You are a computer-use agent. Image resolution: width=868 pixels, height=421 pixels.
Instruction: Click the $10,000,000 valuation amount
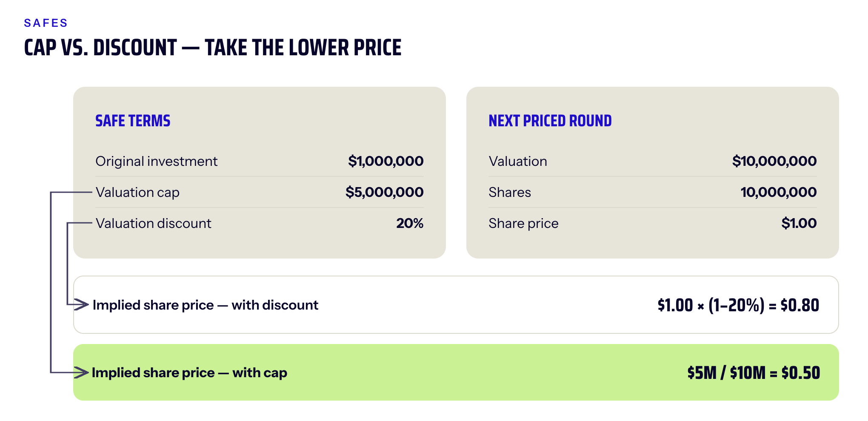774,161
